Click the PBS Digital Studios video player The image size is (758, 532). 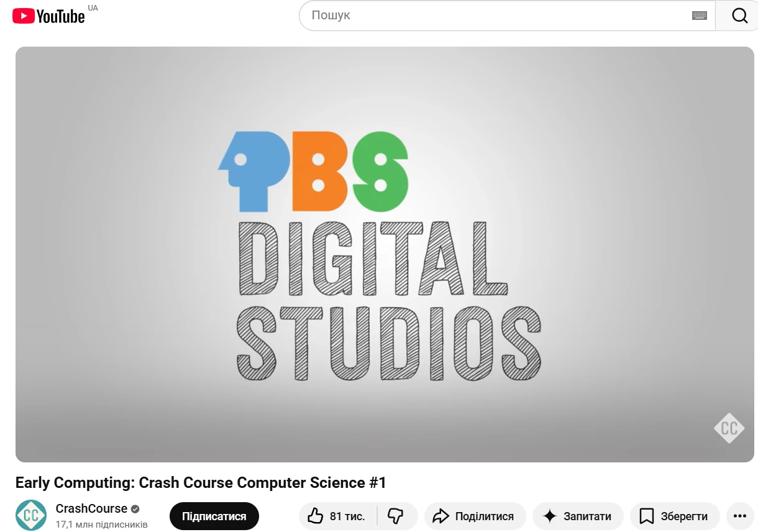click(x=385, y=254)
